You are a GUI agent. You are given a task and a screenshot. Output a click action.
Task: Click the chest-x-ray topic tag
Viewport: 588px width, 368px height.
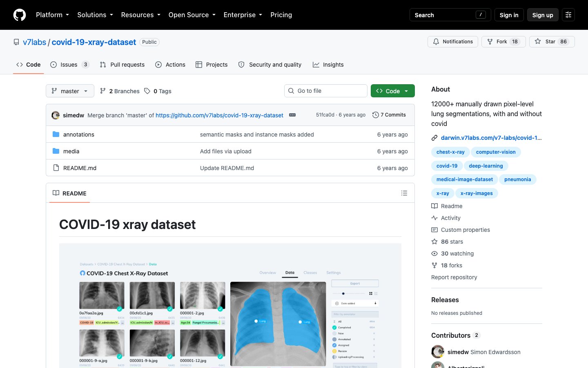pyautogui.click(x=450, y=152)
